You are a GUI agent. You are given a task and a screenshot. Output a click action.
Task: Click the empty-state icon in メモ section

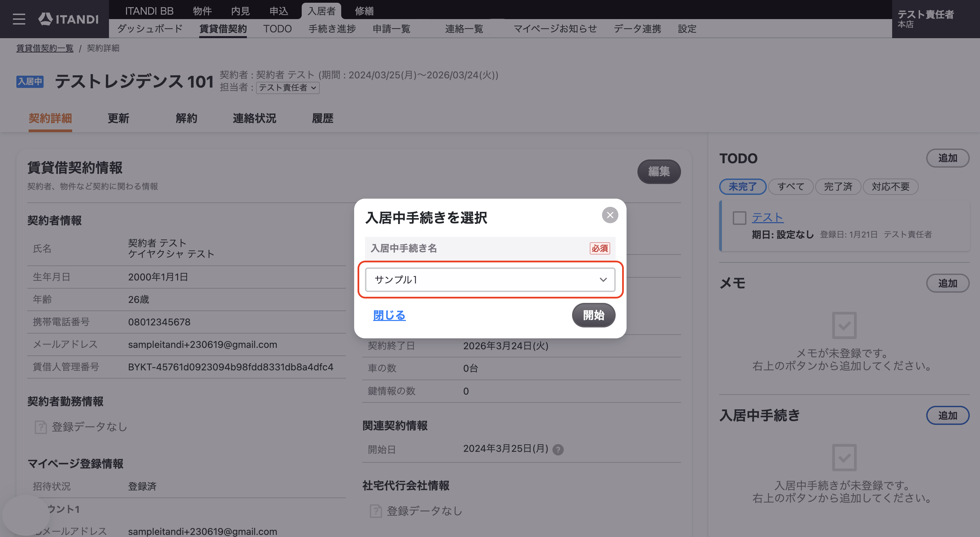pyautogui.click(x=844, y=325)
